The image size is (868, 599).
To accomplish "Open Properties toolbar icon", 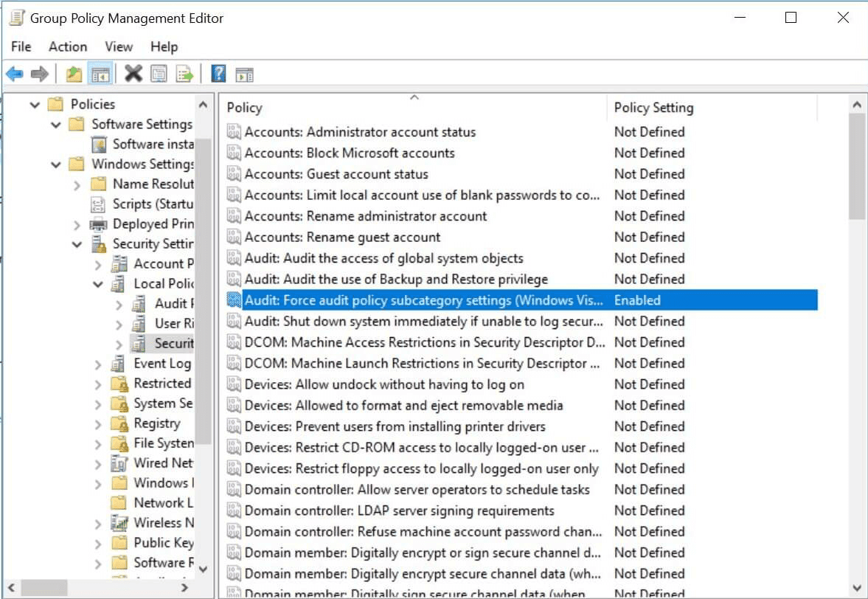I will click(x=159, y=74).
